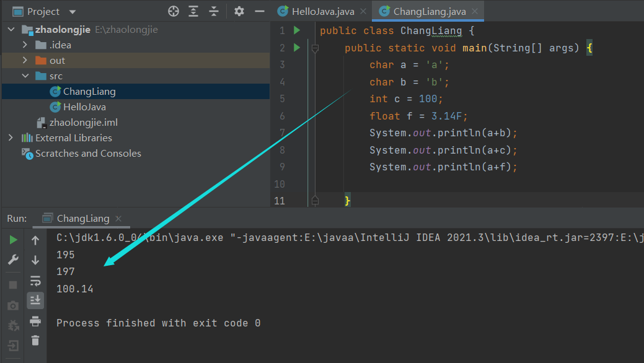Click the Select Opened File target icon

pos(174,11)
